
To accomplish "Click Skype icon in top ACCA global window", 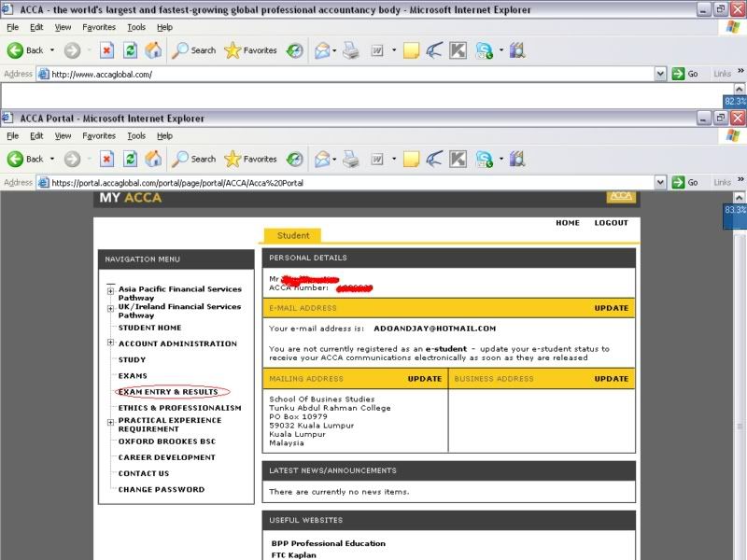I will 484,50.
